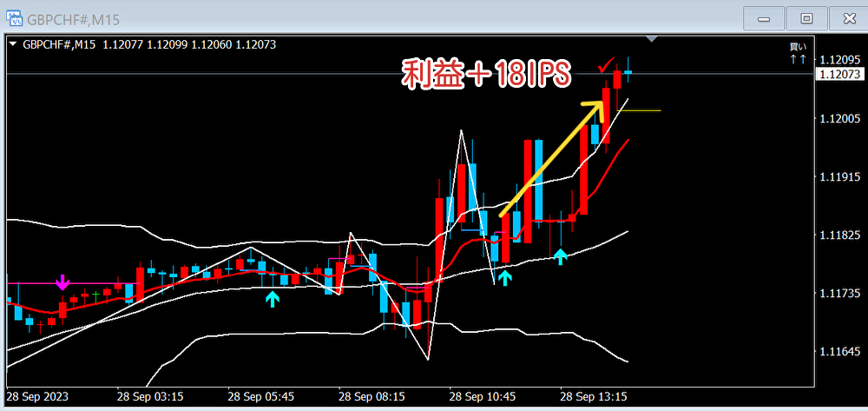The height and width of the screenshot is (411, 868).
Task: Click the chart window icon beside GBPCHF#,M15 title
Action: [15, 19]
